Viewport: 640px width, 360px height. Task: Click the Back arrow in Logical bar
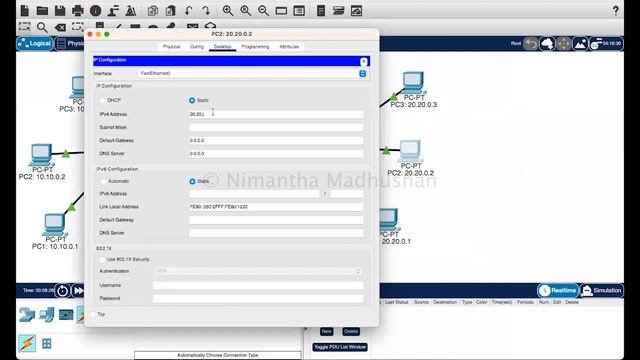pos(531,43)
